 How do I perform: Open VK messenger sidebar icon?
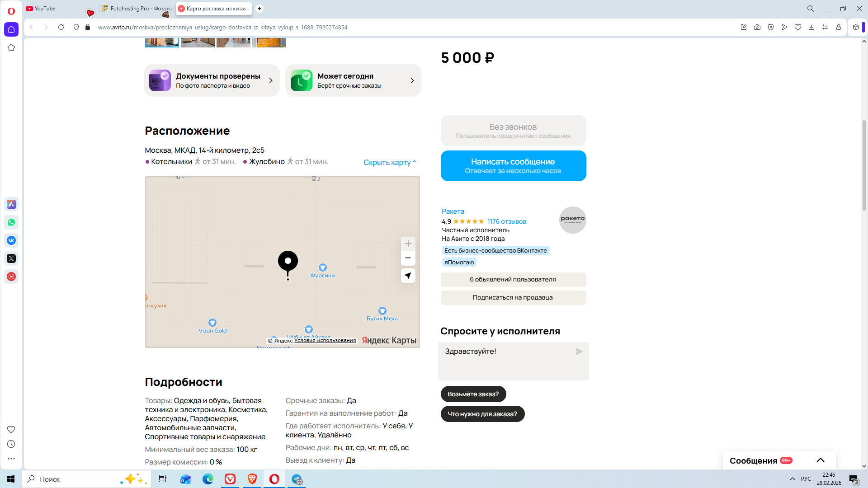11,240
